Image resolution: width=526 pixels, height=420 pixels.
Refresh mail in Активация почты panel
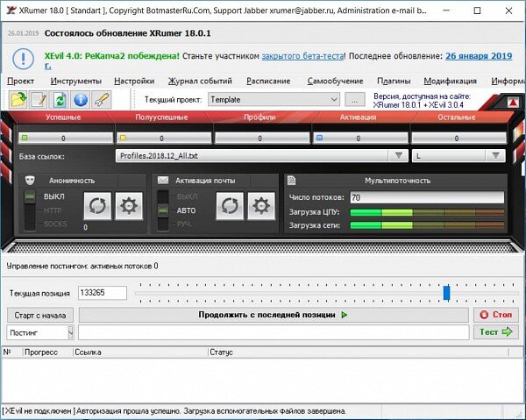tap(230, 206)
